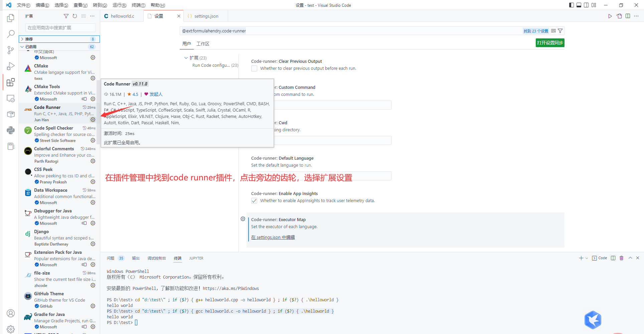Toggle primary side bar layout icon
Image resolution: width=644 pixels, height=334 pixels.
572,5
